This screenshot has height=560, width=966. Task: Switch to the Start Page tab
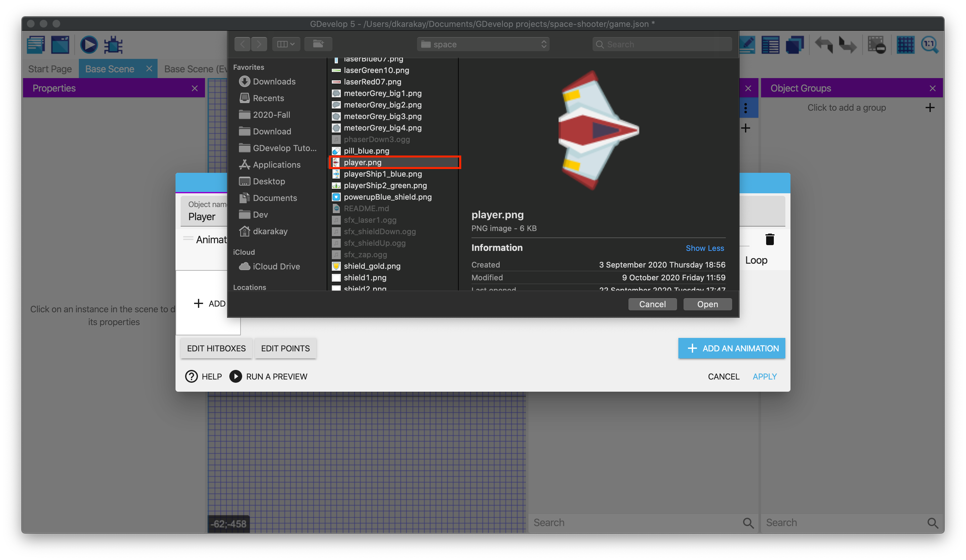pos(50,69)
